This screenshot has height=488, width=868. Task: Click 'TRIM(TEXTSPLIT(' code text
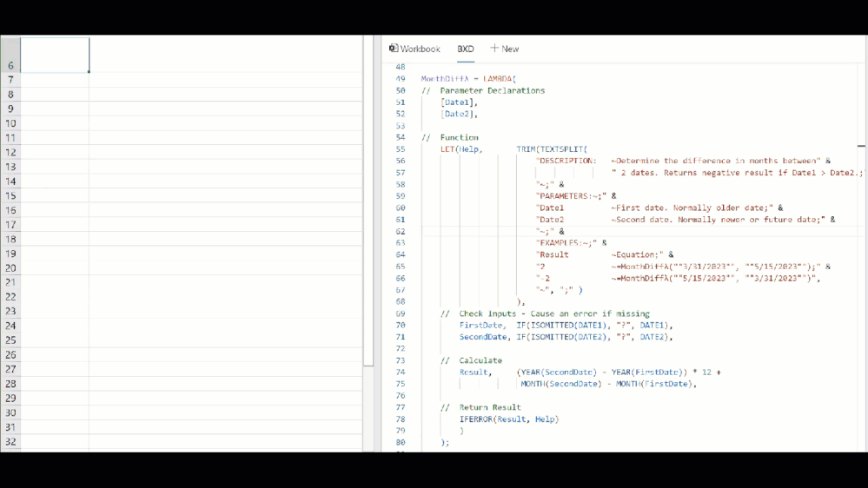[552, 148]
